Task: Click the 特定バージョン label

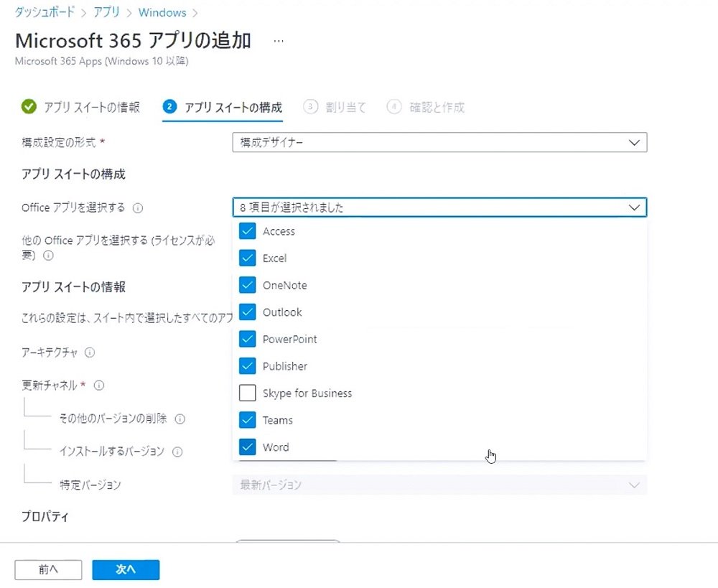Action: [x=90, y=485]
